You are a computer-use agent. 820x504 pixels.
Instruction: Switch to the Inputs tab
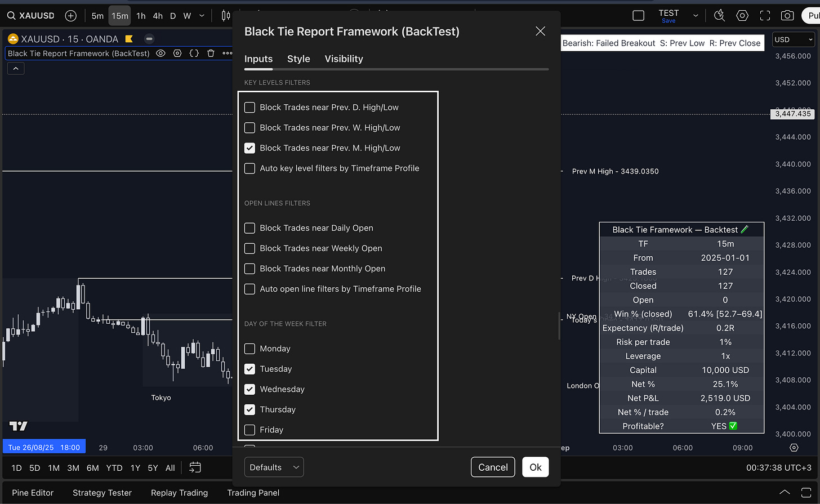coord(259,59)
